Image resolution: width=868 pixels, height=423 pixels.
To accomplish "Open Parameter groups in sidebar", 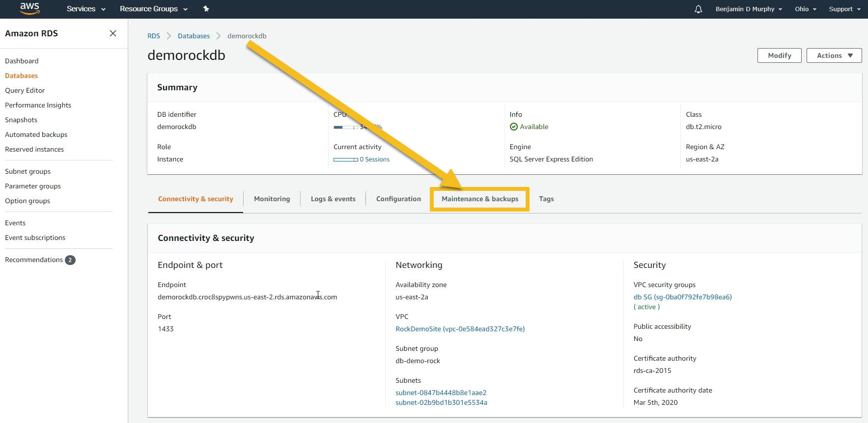I will click(x=33, y=186).
